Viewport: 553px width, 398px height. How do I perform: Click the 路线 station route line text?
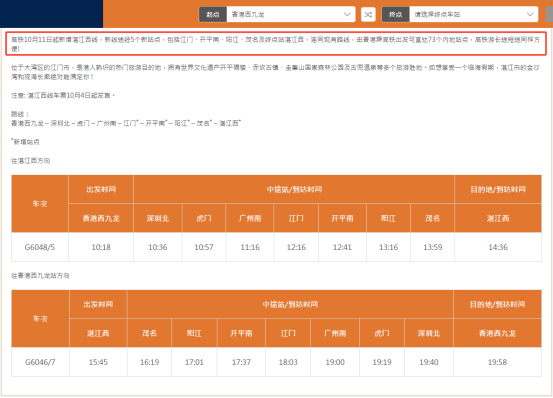point(126,123)
